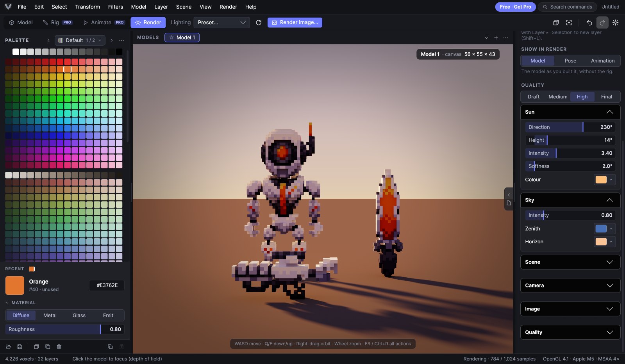This screenshot has width=625, height=364.
Task: Go to next palette arrow
Action: (111, 40)
